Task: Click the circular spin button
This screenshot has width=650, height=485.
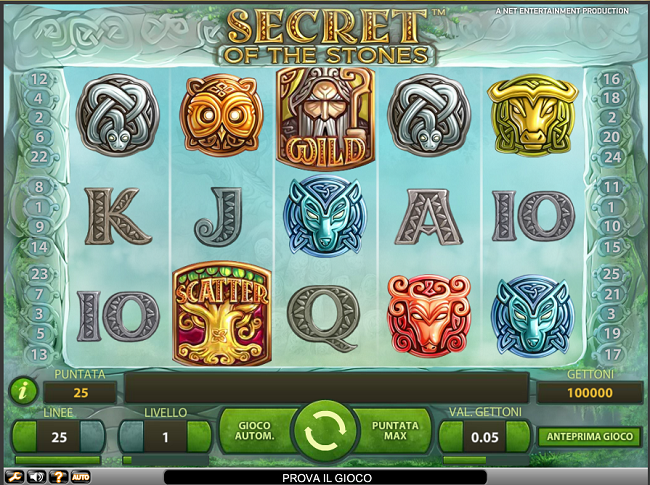Action: [x=325, y=432]
